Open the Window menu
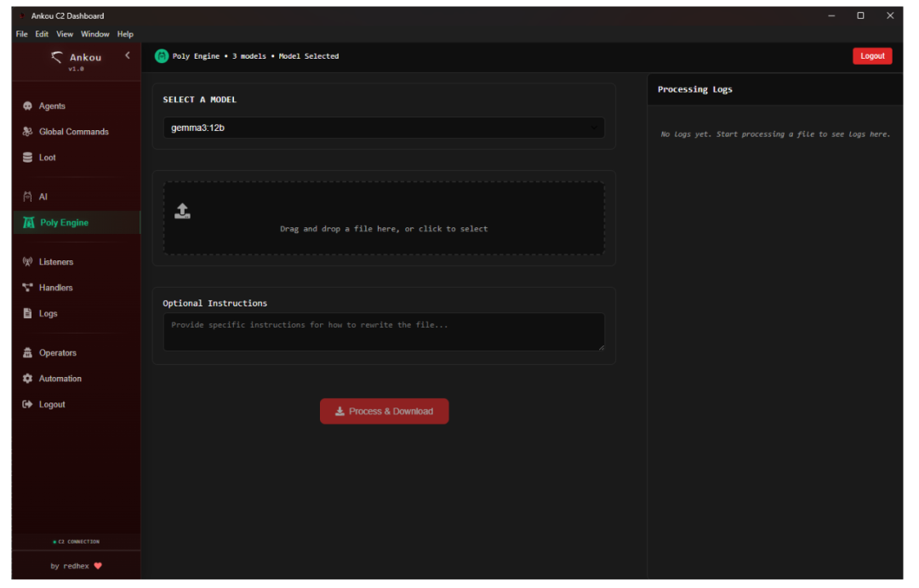The width and height of the screenshot is (919, 588). coord(95,34)
